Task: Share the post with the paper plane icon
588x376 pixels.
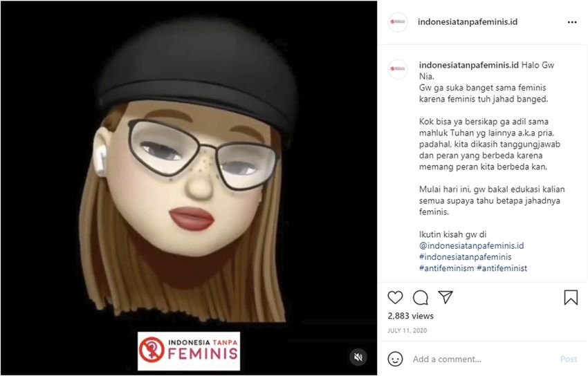Action: [445, 297]
